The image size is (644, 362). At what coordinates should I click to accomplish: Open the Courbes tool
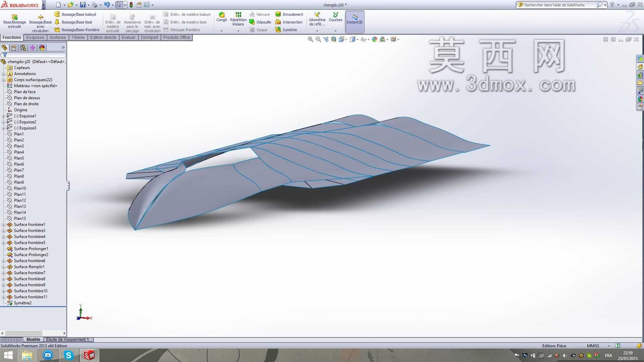coord(335,17)
